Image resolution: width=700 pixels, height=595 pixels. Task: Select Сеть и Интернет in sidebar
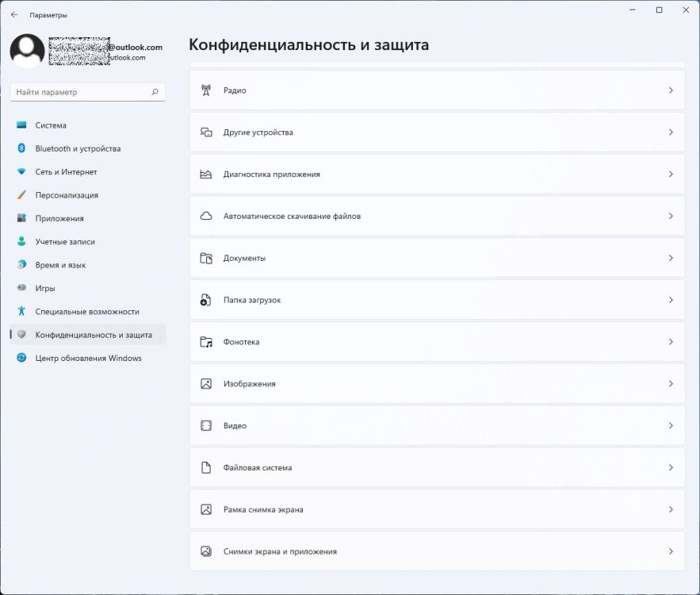point(66,172)
